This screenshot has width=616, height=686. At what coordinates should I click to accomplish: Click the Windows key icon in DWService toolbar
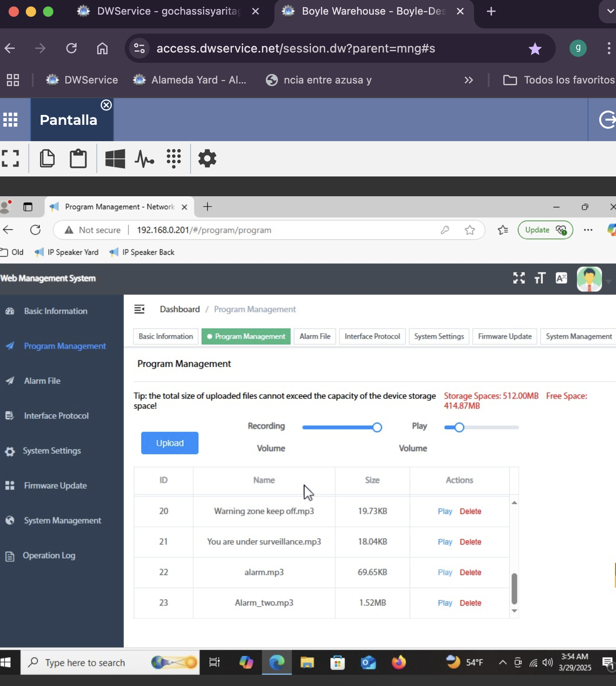(115, 158)
